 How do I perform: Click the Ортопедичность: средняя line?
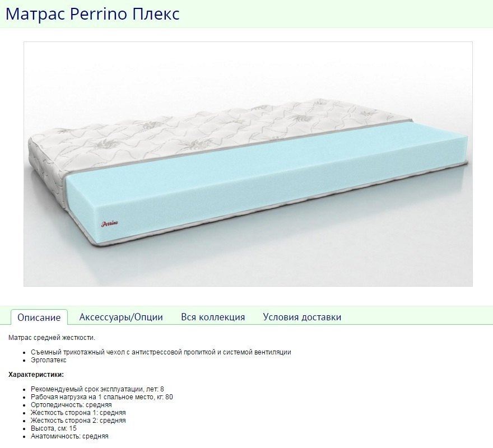[71, 405]
